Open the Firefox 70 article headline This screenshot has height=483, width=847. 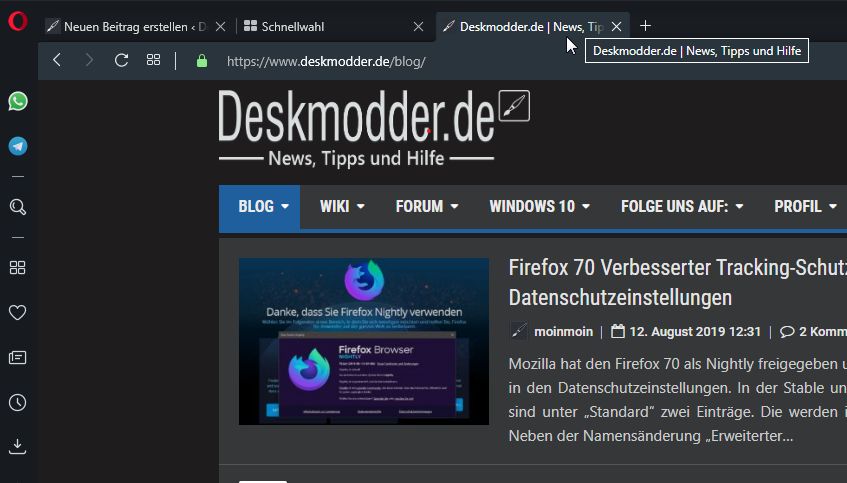(677, 283)
